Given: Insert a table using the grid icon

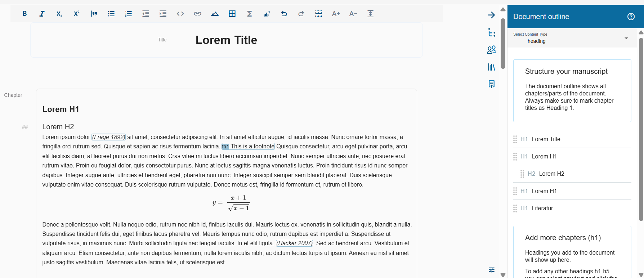Looking at the screenshot, I should point(232,14).
